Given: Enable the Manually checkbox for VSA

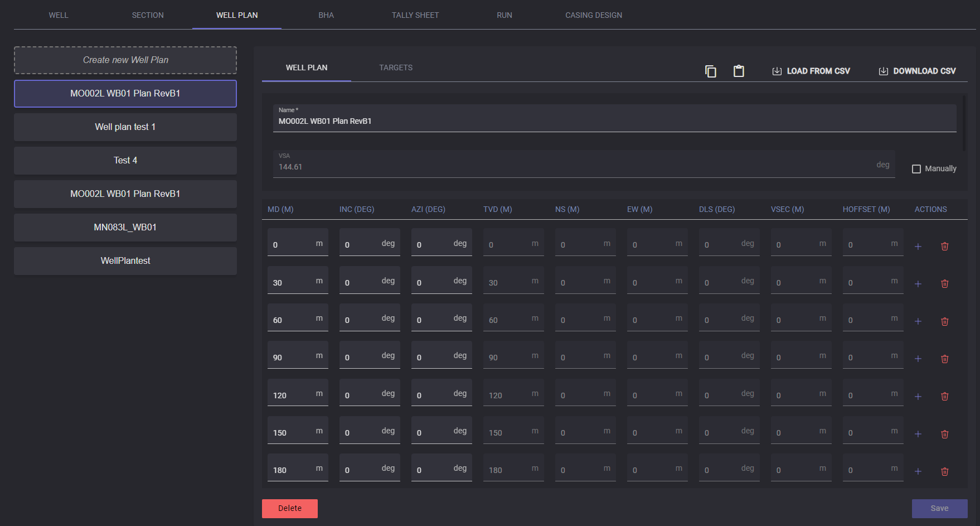Looking at the screenshot, I should (916, 169).
